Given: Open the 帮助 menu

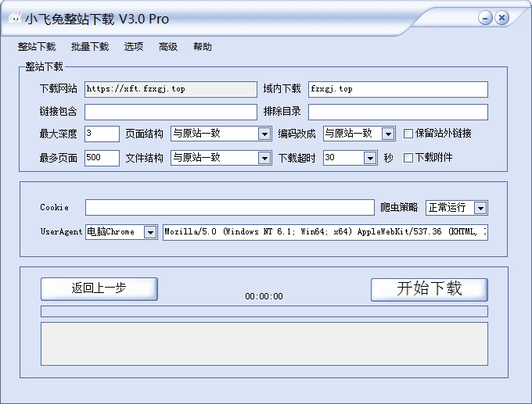Looking at the screenshot, I should (203, 47).
